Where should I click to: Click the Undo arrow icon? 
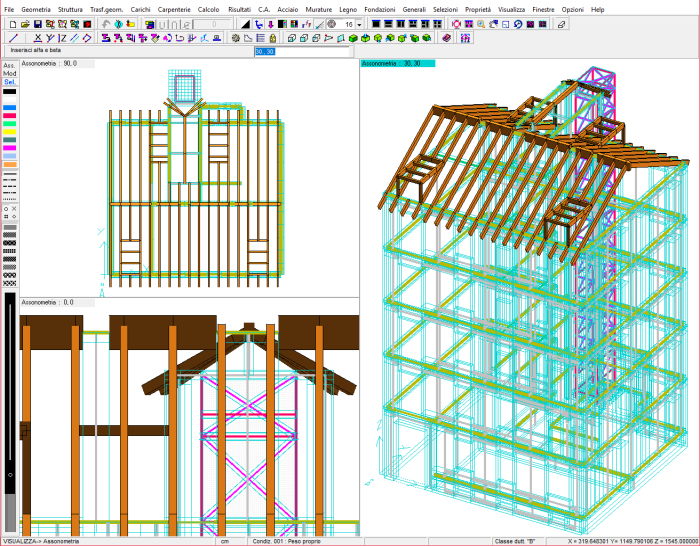point(106,23)
